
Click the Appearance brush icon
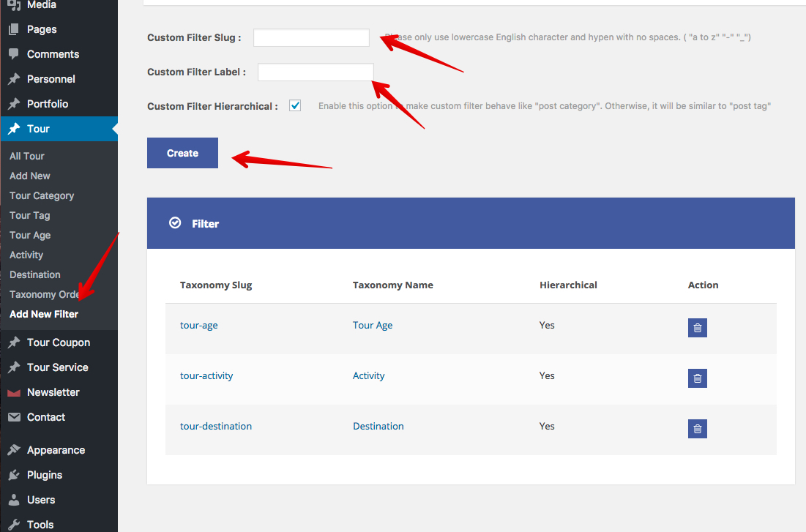tap(14, 450)
